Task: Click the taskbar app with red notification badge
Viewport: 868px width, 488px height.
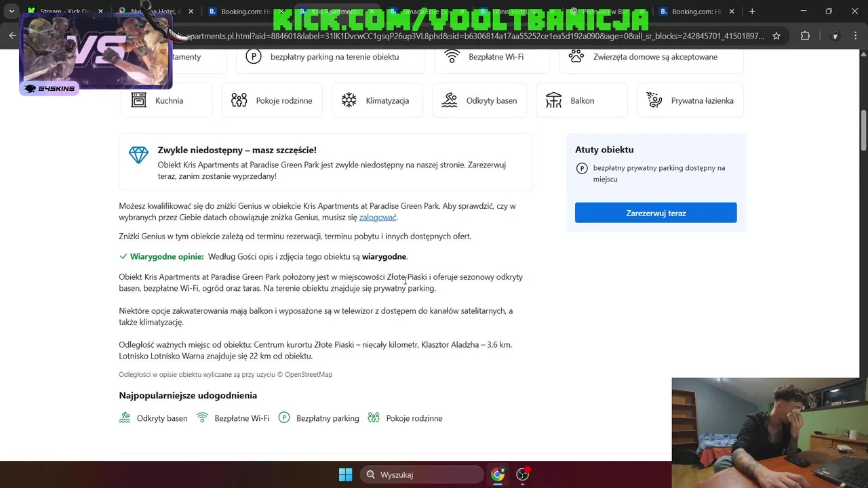Action: pyautogui.click(x=522, y=474)
